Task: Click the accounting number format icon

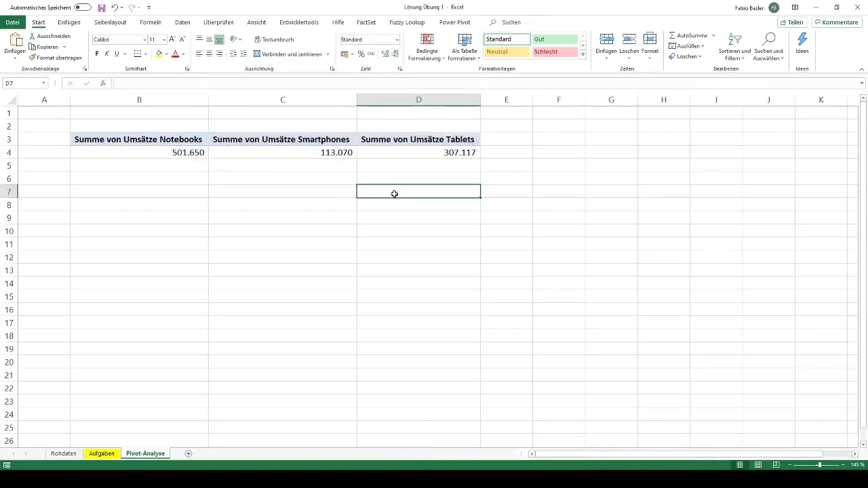Action: coord(344,54)
